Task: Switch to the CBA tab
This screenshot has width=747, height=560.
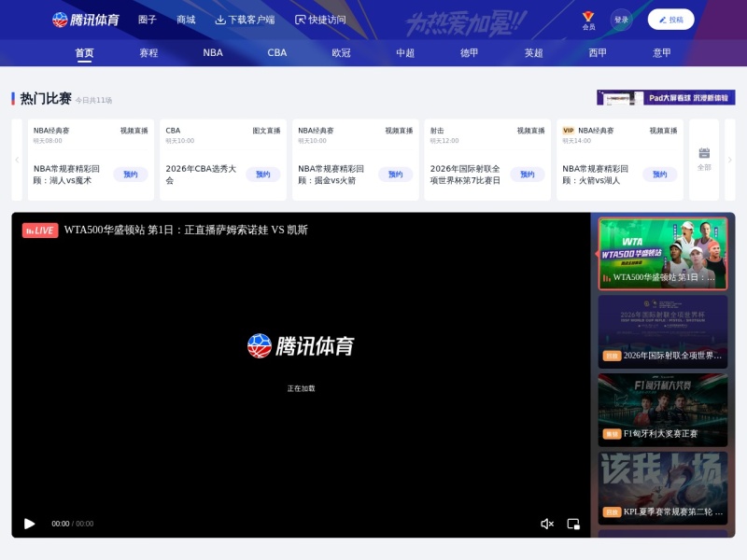Action: click(276, 53)
